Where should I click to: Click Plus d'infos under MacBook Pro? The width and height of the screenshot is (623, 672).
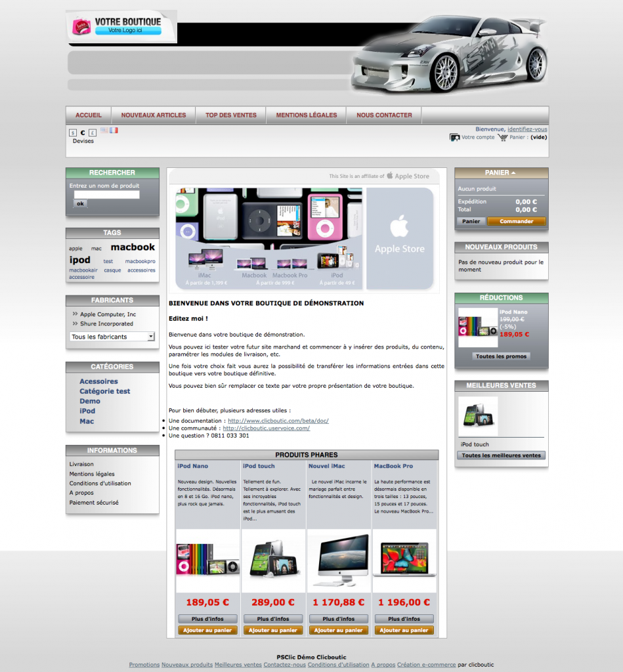click(404, 619)
